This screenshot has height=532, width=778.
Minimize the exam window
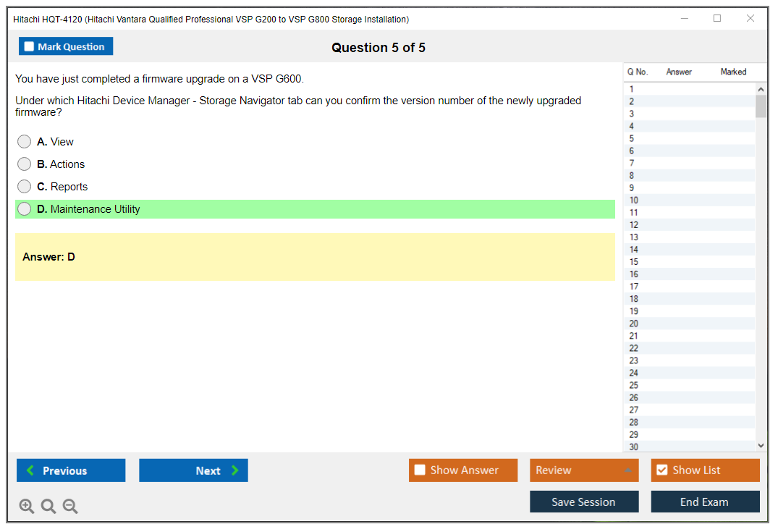pos(684,19)
